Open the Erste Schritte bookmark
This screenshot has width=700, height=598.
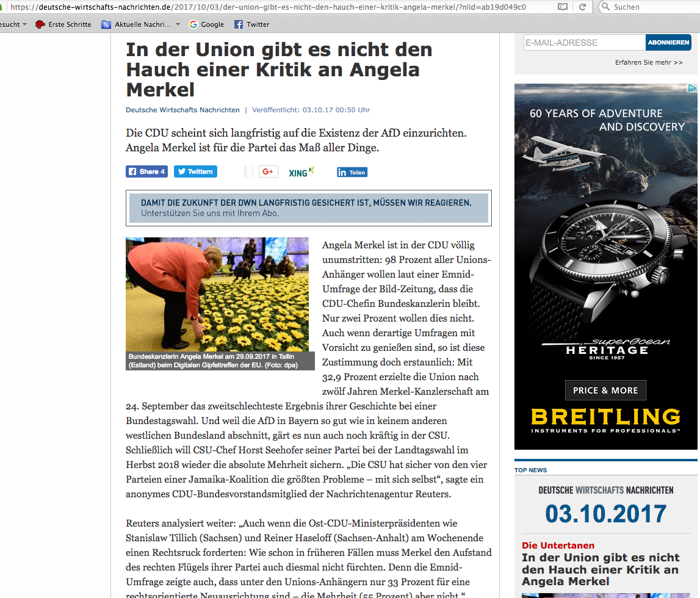(63, 24)
